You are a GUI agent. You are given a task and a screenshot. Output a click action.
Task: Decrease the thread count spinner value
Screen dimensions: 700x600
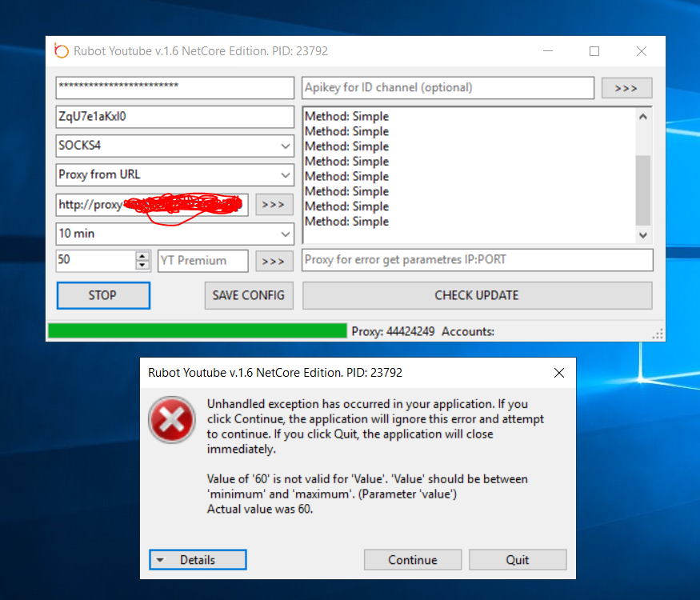[142, 265]
